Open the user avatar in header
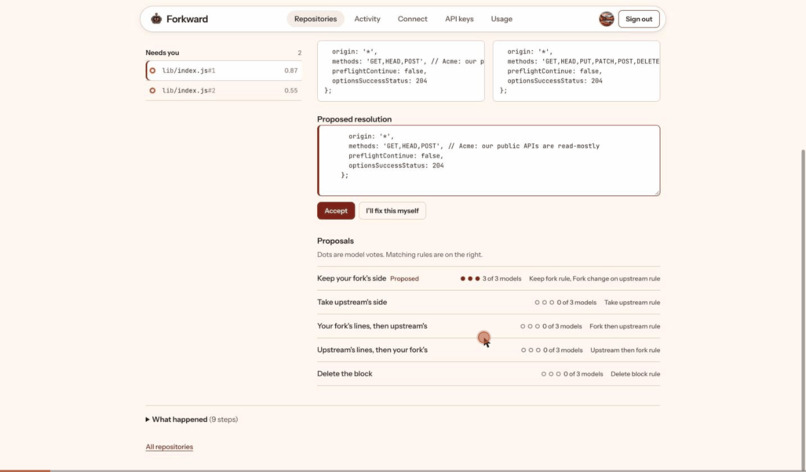The width and height of the screenshot is (806, 472). (x=606, y=19)
